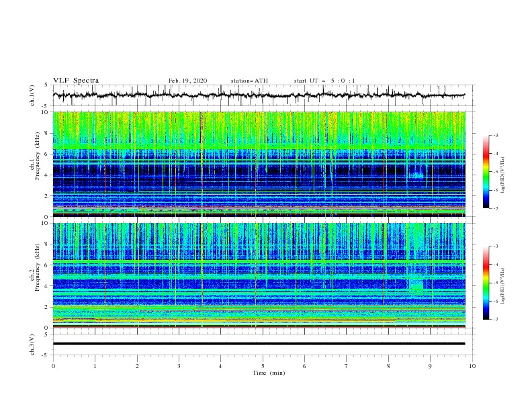Viewport: 532px width, 411px height.
Task: Click time axis tick label '2'
Action: click(137, 366)
